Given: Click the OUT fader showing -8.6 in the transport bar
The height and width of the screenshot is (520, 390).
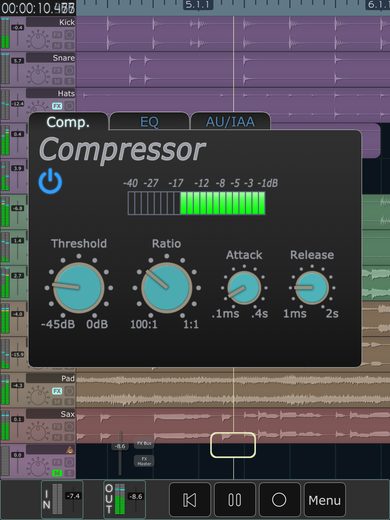Looking at the screenshot, I should (136, 496).
